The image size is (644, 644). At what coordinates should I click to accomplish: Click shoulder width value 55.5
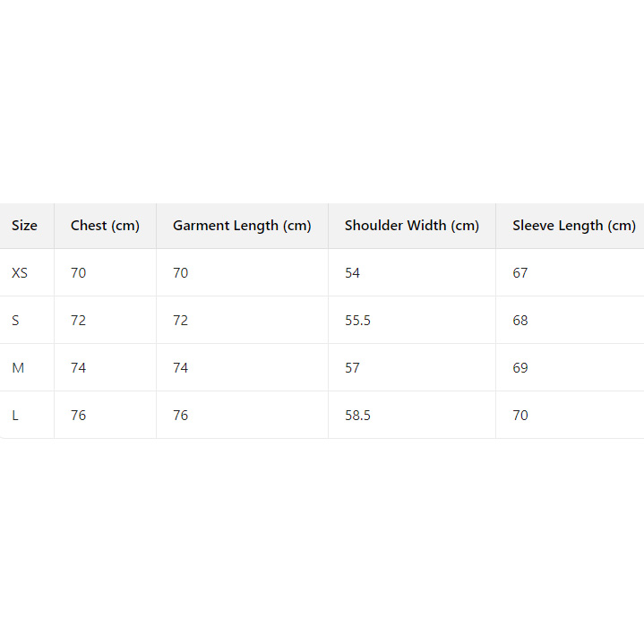(357, 321)
